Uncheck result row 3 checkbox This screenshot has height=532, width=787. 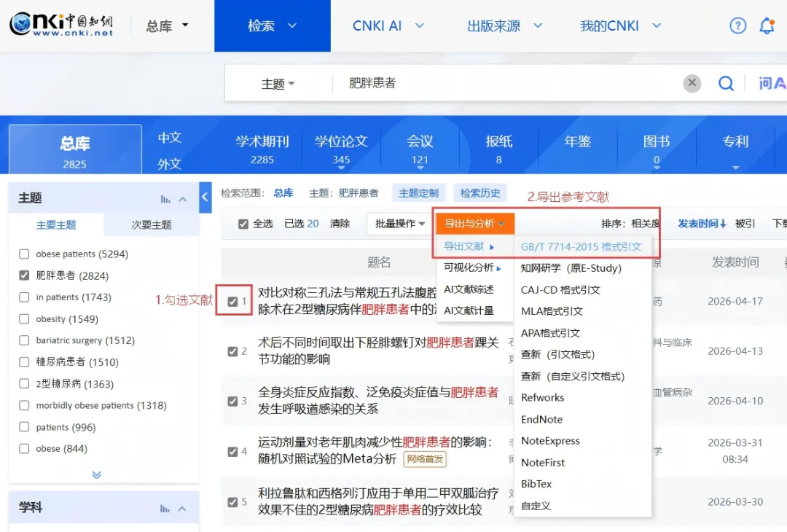click(x=232, y=401)
